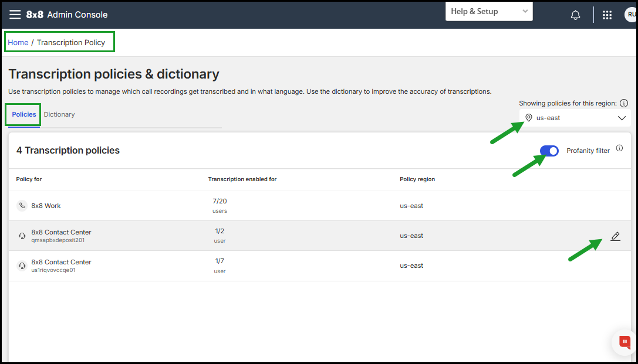Click headset icon for qmsapbxdeposit201 row
The height and width of the screenshot is (364, 638).
click(x=22, y=236)
